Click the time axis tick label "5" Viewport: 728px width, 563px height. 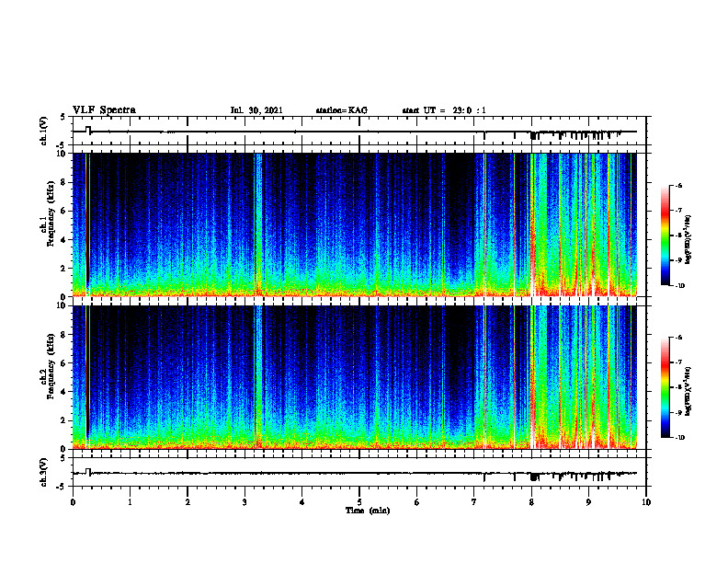point(359,502)
